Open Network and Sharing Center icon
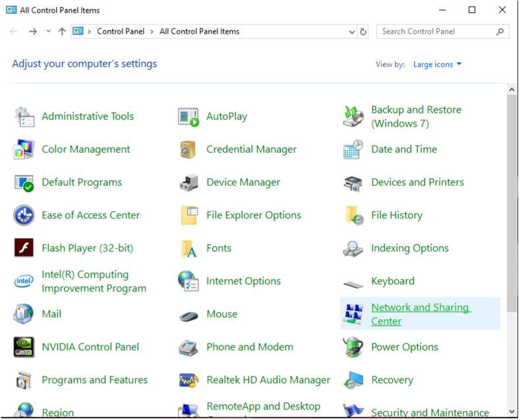 (x=353, y=314)
